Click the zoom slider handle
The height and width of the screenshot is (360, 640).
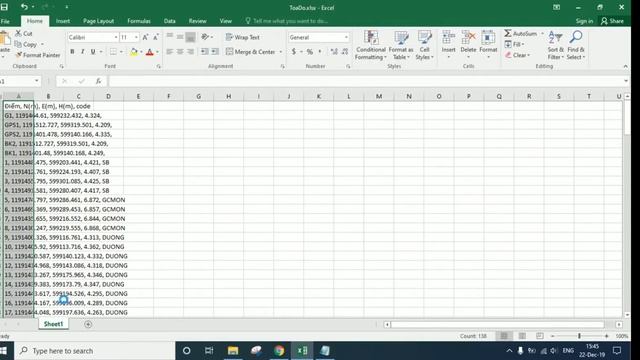579,336
